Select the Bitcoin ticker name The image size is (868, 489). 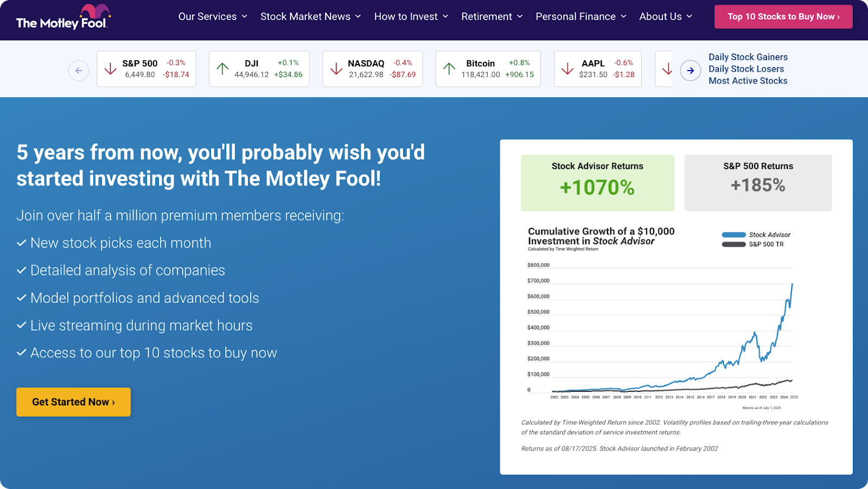[481, 63]
